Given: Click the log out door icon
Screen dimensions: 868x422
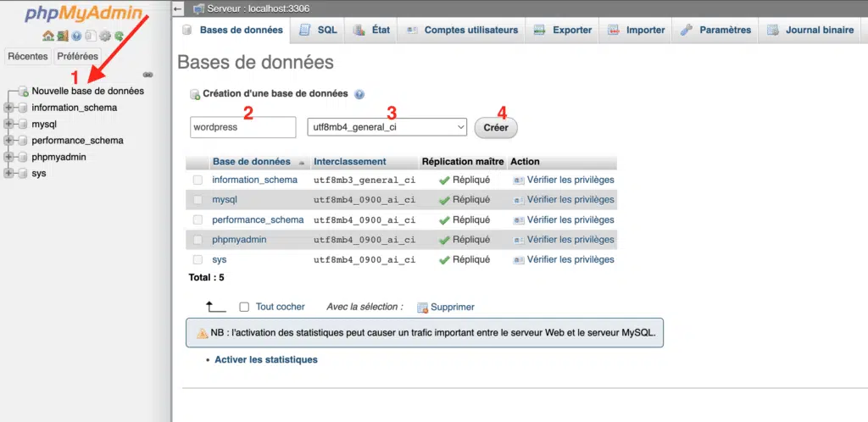Looking at the screenshot, I should [62, 36].
